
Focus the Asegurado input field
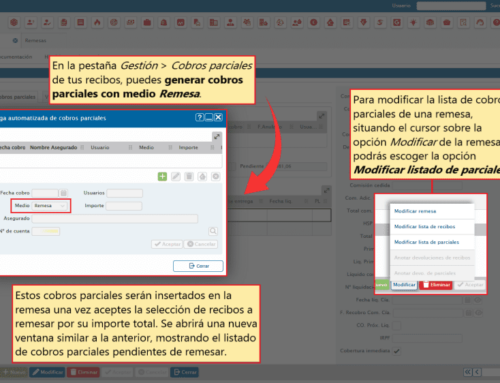(x=115, y=219)
